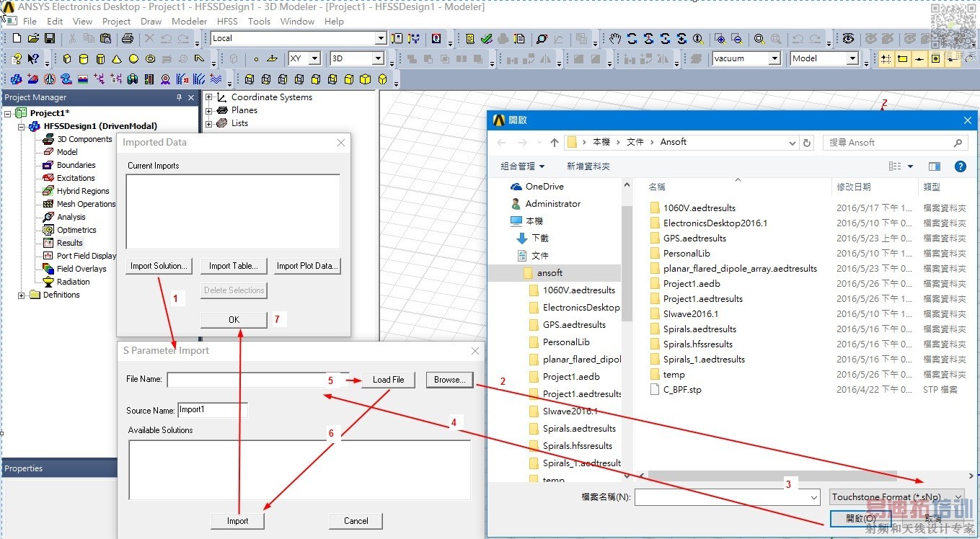Click the Import Solution button
980x539 pixels.
[x=159, y=266]
